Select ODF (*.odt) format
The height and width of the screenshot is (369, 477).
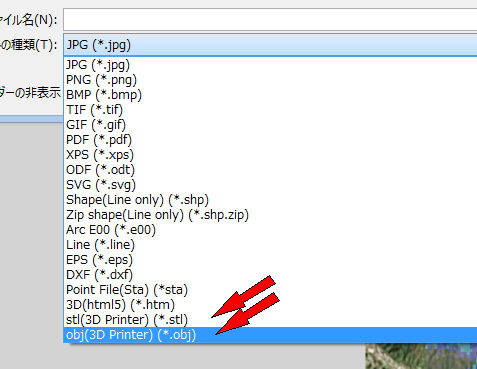click(x=270, y=170)
